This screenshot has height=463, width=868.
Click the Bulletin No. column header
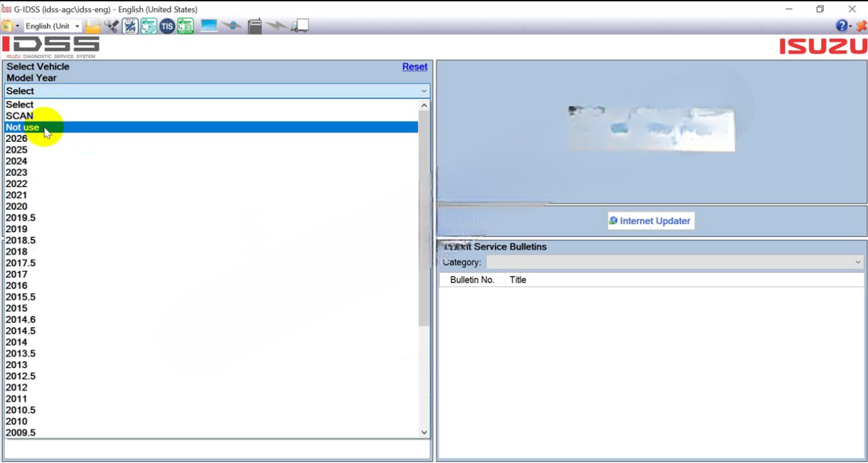pos(472,280)
